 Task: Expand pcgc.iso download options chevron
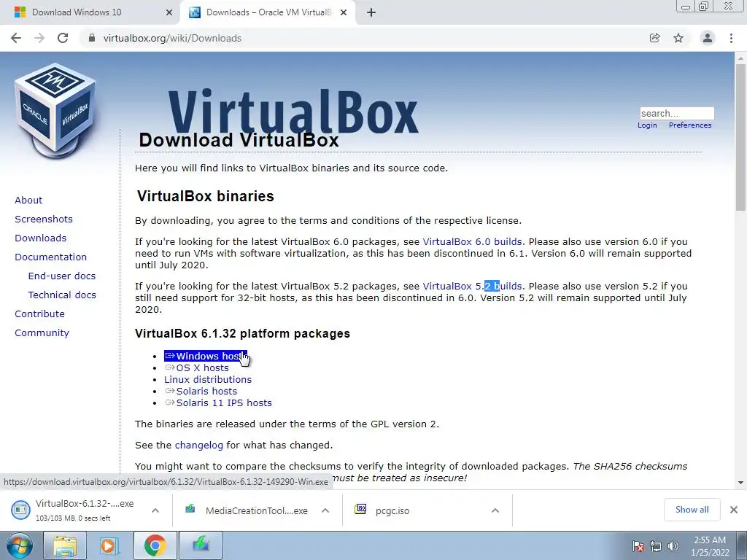coord(495,510)
